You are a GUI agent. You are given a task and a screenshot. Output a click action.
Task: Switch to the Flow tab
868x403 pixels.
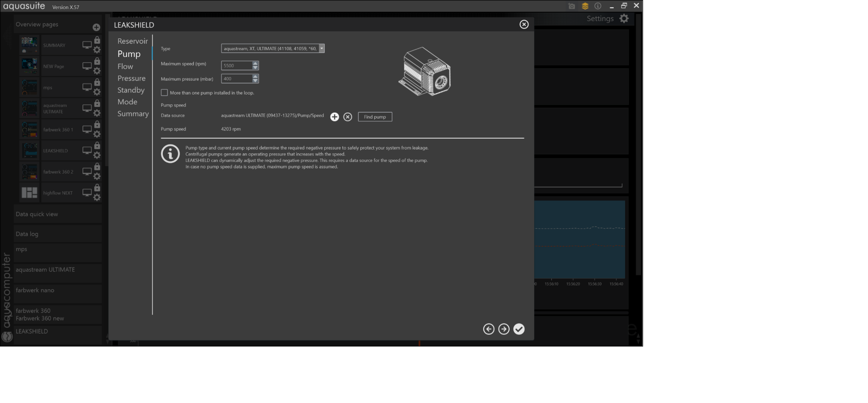click(125, 66)
